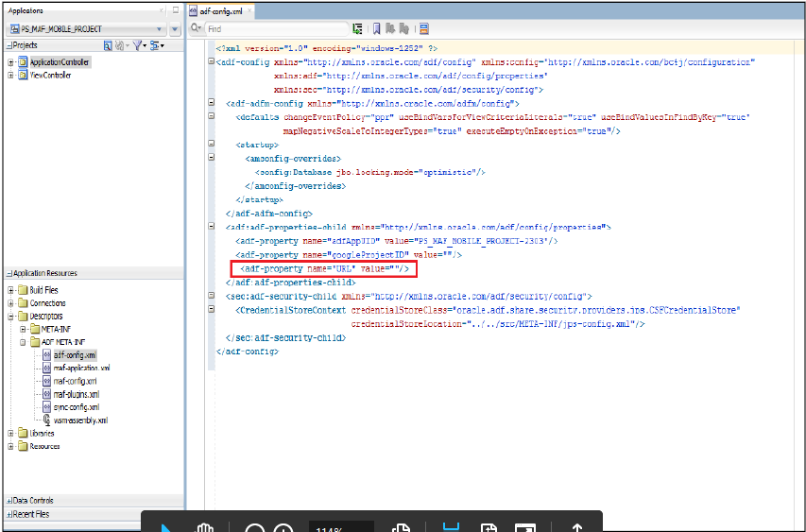The width and height of the screenshot is (806, 532).
Task: Click the ApplicationController project icon
Action: point(23,62)
